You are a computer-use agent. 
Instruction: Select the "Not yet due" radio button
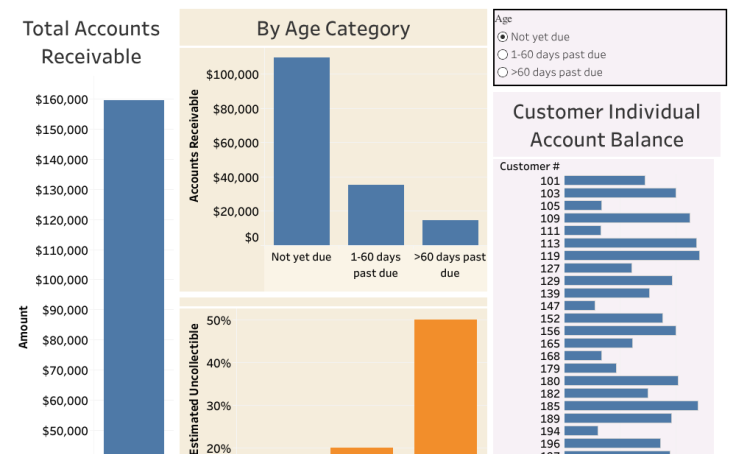[503, 37]
